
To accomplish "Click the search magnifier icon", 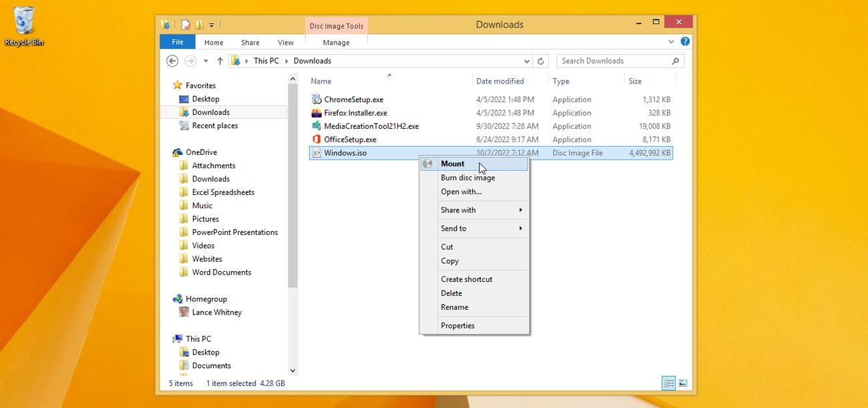I will click(675, 61).
